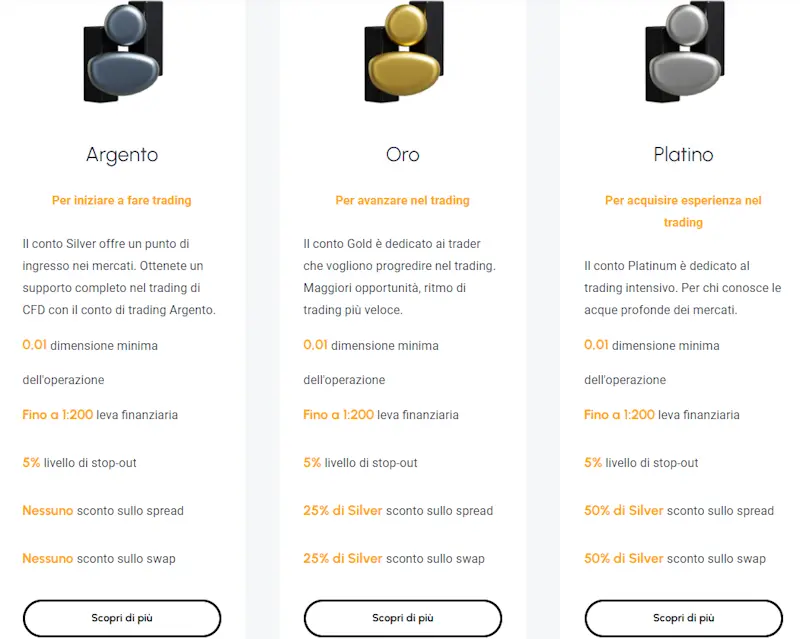Image resolution: width=800 pixels, height=639 pixels.
Task: Click the gray Platino account icon
Action: point(685,51)
